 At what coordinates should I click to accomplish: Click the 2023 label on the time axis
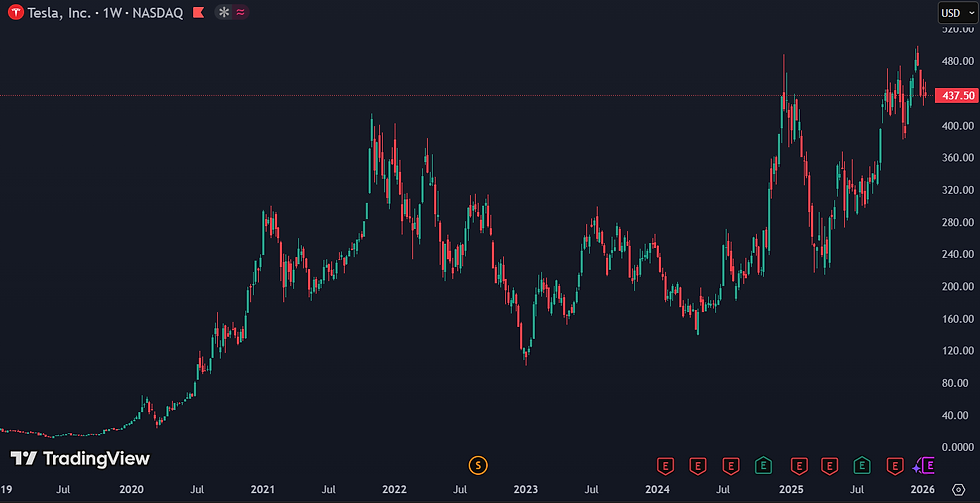527,489
